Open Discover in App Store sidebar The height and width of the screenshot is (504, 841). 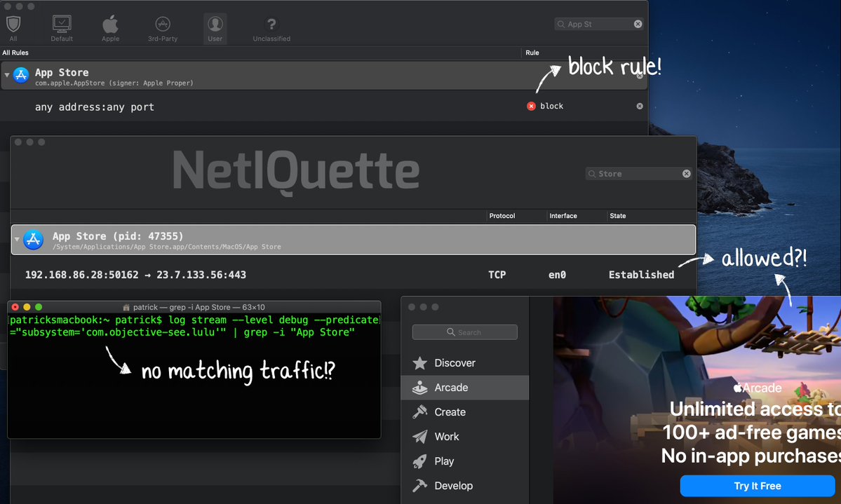click(x=464, y=363)
